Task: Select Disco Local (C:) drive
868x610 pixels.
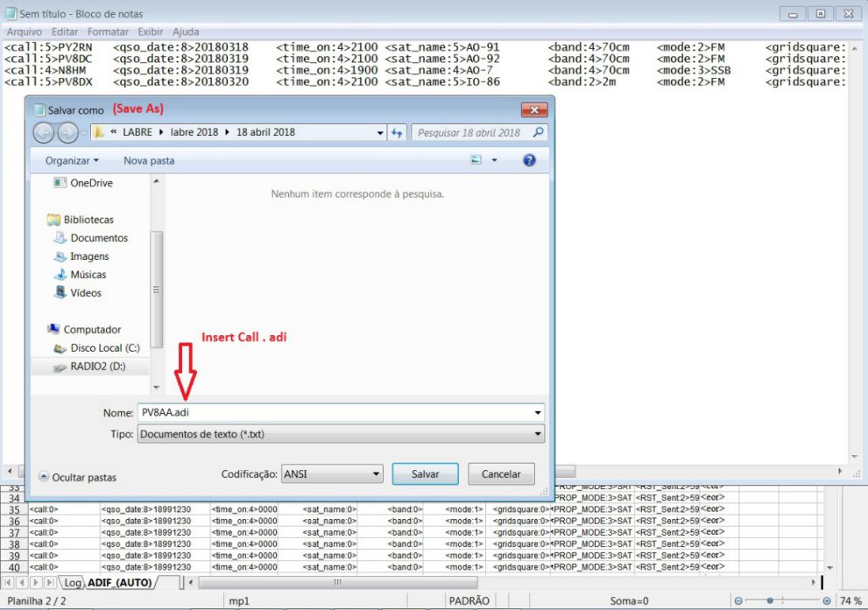Action: click(104, 348)
